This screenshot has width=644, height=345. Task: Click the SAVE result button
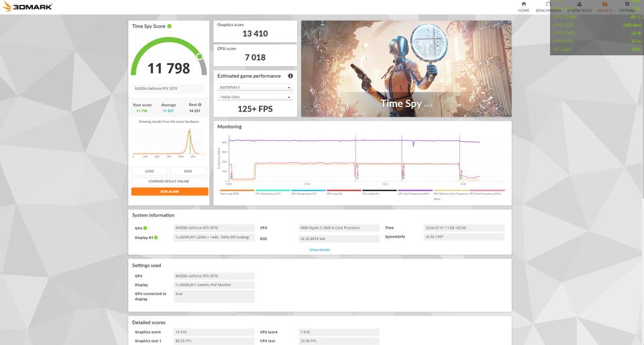coord(188,171)
